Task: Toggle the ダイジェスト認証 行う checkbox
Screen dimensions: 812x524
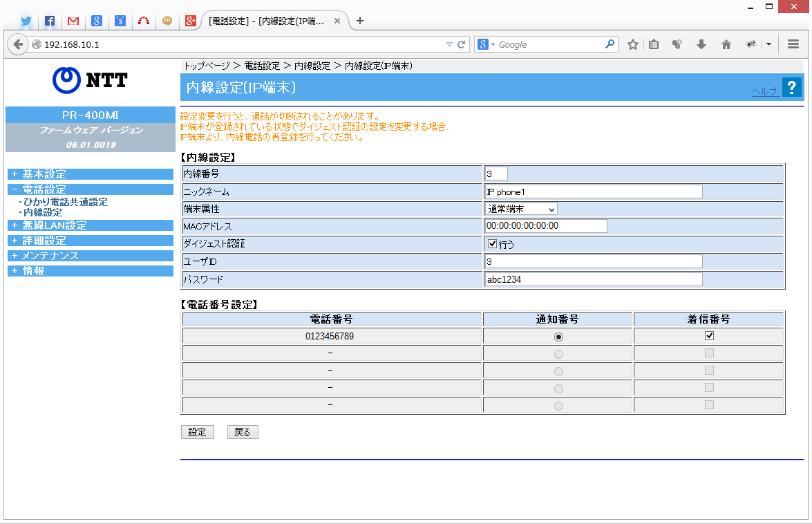Action: tap(493, 243)
